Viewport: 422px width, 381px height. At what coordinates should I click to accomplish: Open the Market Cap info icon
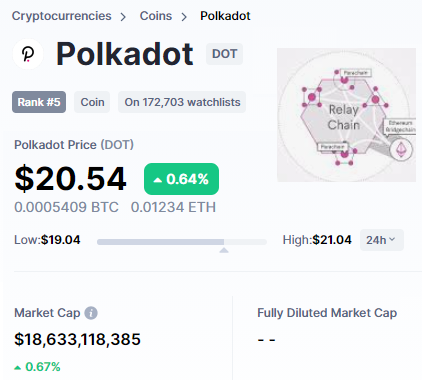[91, 313]
